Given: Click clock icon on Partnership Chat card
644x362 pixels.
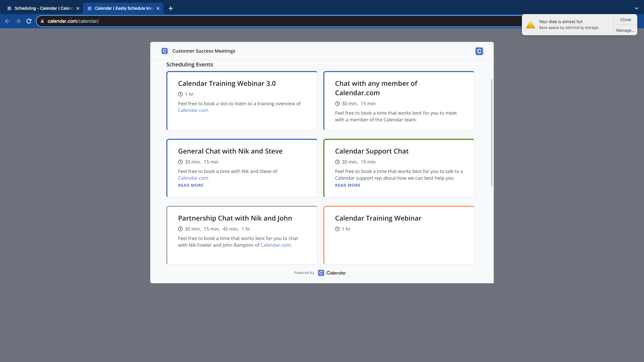Looking at the screenshot, I should 180,229.
